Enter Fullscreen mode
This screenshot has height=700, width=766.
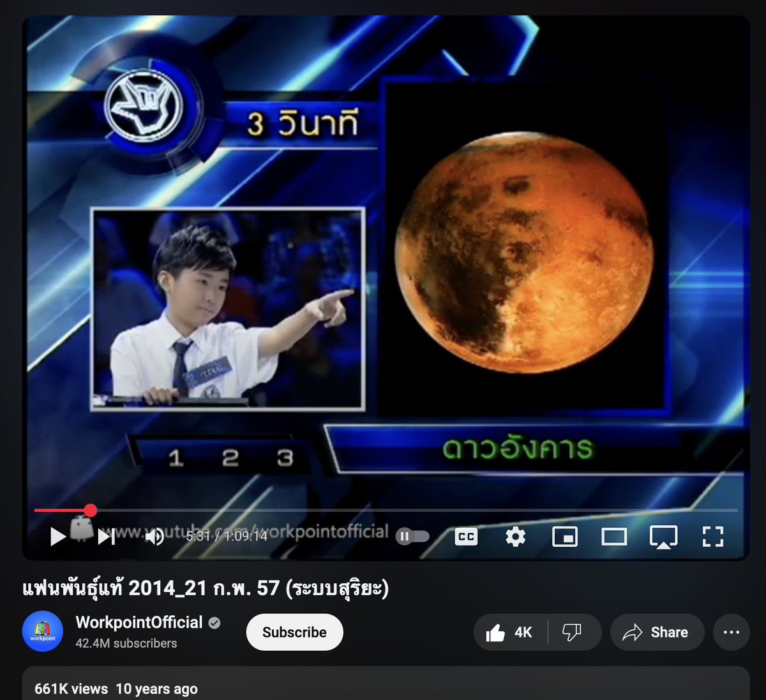[712, 537]
